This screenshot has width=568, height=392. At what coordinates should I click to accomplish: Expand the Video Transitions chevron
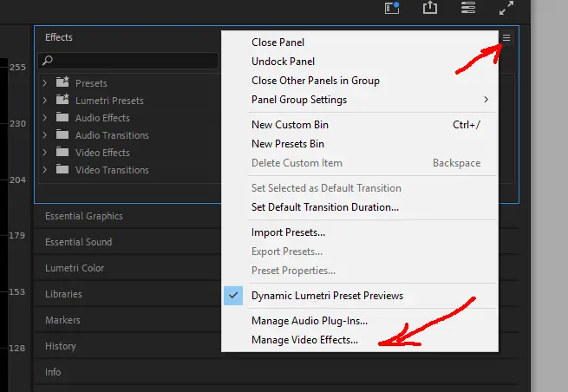(44, 170)
